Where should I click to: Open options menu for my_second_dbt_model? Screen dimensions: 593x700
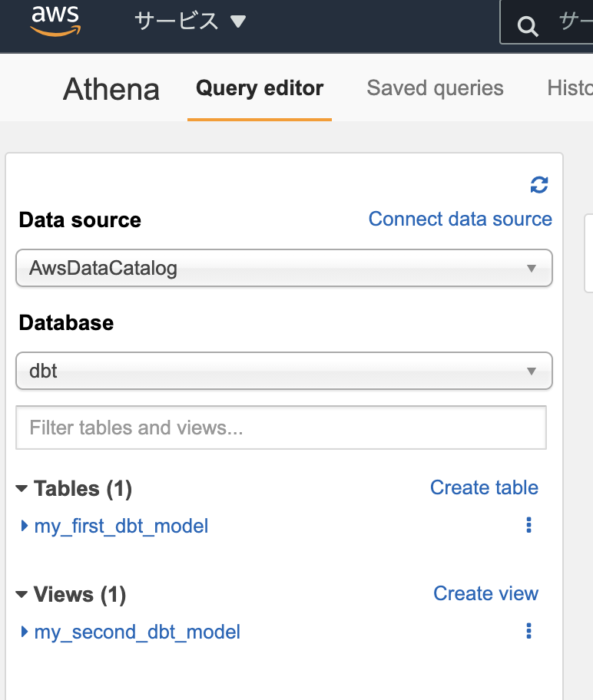click(x=528, y=631)
